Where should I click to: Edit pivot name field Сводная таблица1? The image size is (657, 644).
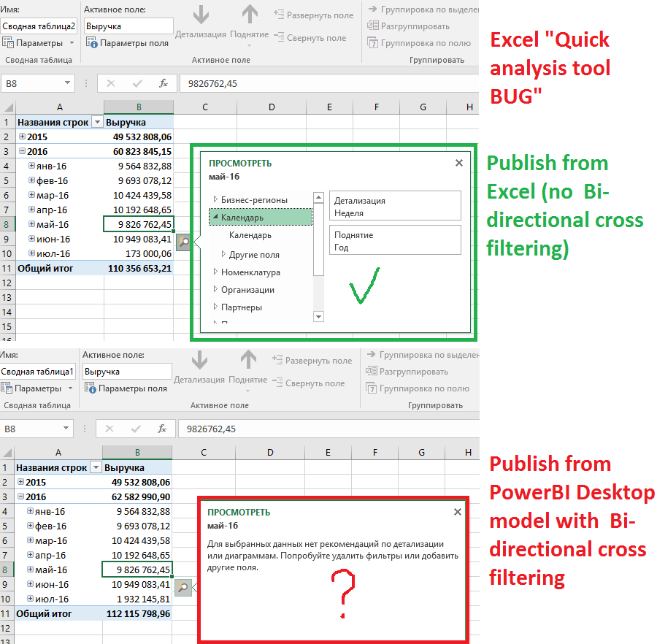pyautogui.click(x=38, y=371)
